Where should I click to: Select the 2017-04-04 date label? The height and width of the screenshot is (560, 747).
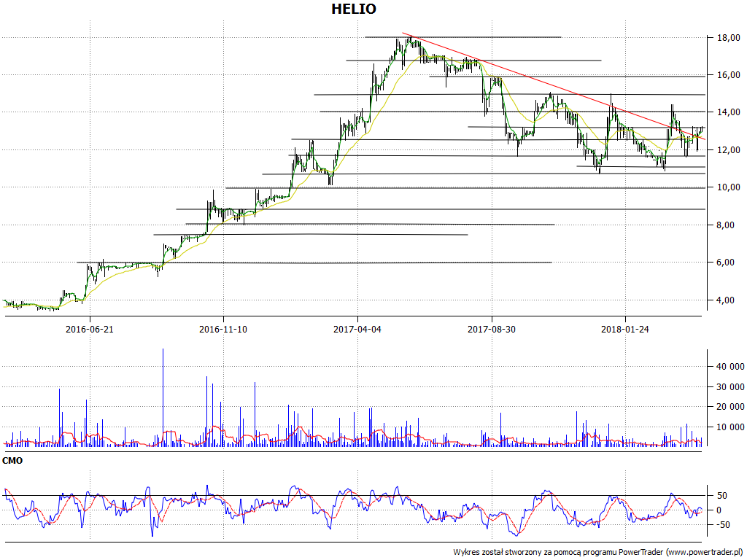[357, 329]
